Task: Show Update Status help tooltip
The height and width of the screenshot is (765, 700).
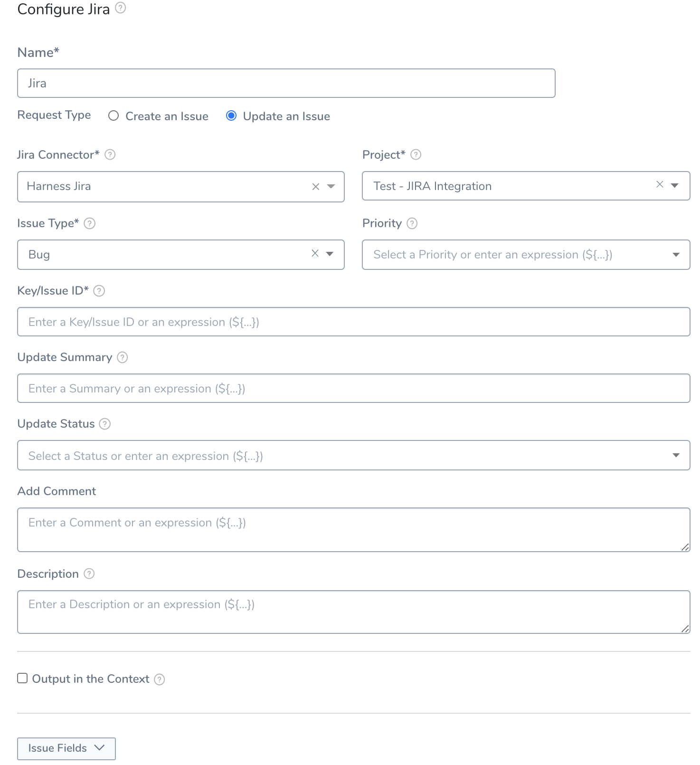Action: coord(105,424)
